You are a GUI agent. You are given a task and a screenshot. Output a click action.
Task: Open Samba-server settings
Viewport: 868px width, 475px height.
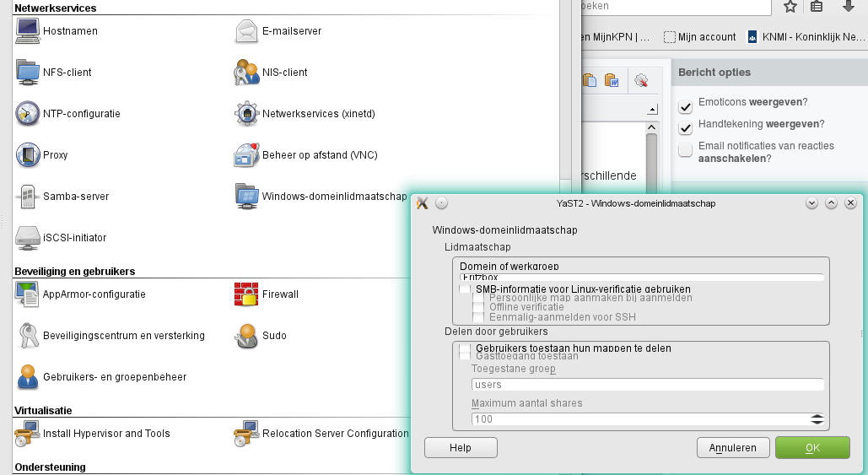tap(62, 196)
